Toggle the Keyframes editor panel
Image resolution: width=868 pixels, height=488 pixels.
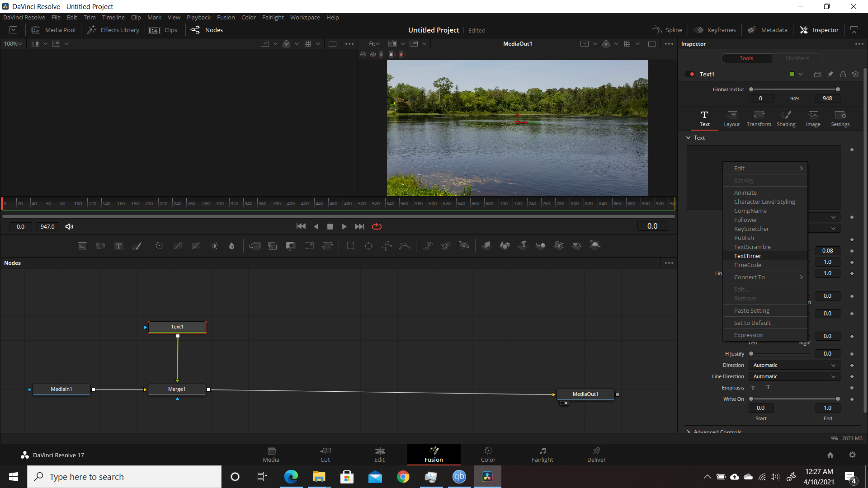pyautogui.click(x=715, y=30)
